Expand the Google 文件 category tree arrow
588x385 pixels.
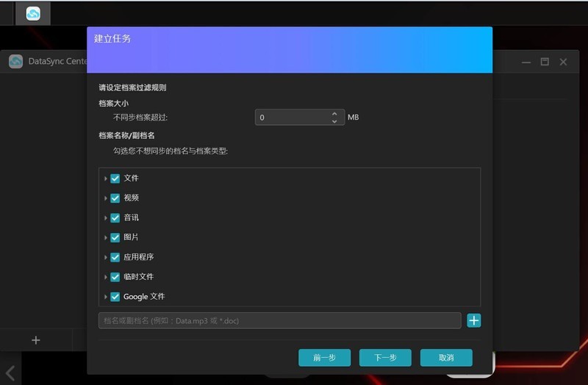click(x=106, y=297)
